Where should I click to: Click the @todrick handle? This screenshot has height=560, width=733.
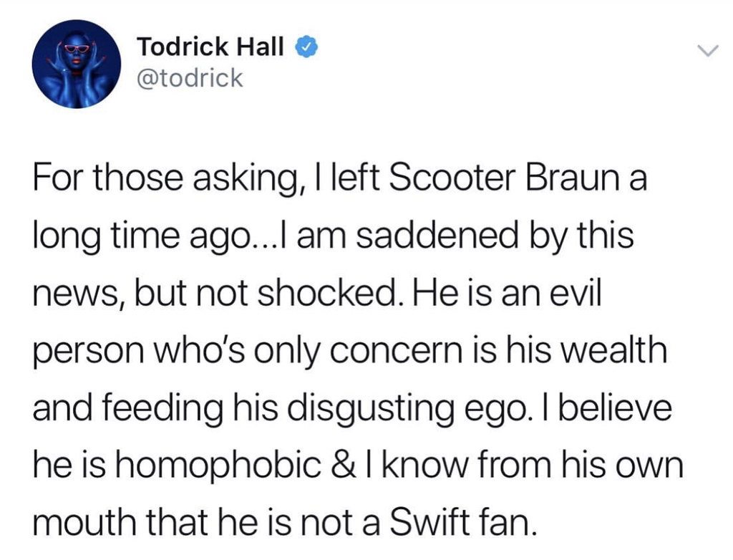pos(190,77)
